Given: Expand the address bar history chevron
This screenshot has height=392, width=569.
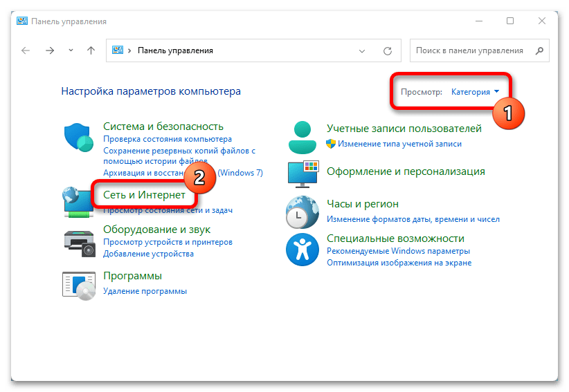Looking at the screenshot, I should (362, 51).
